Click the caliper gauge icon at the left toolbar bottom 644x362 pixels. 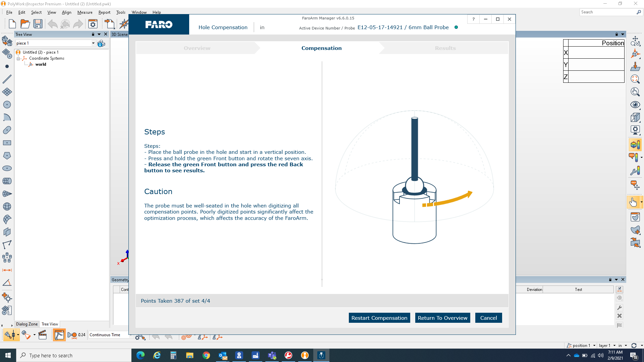(x=7, y=310)
